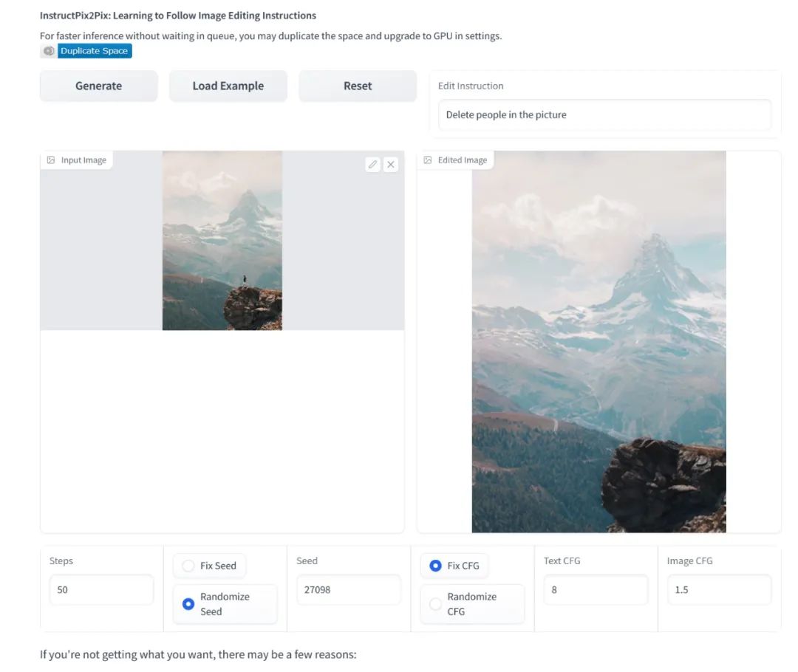Click the small input mountain photo
798x672 pixels.
click(222, 240)
